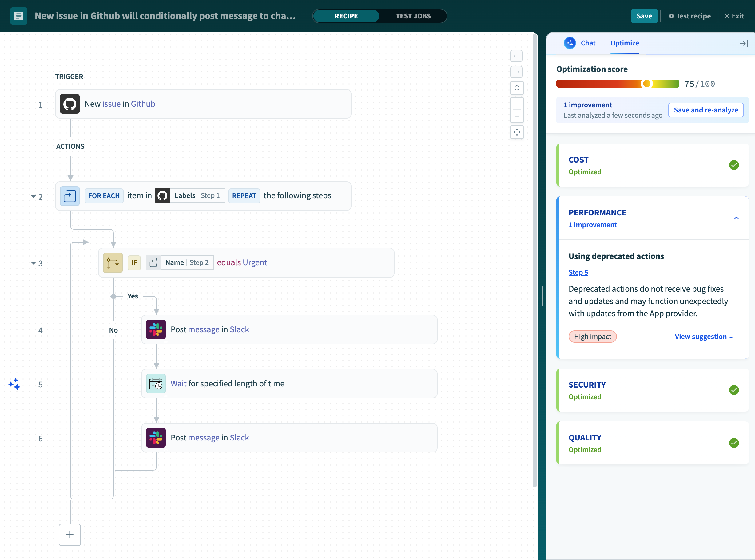This screenshot has width=755, height=560.
Task: Click the revert changes icon above the zoom controls
Action: (x=517, y=88)
